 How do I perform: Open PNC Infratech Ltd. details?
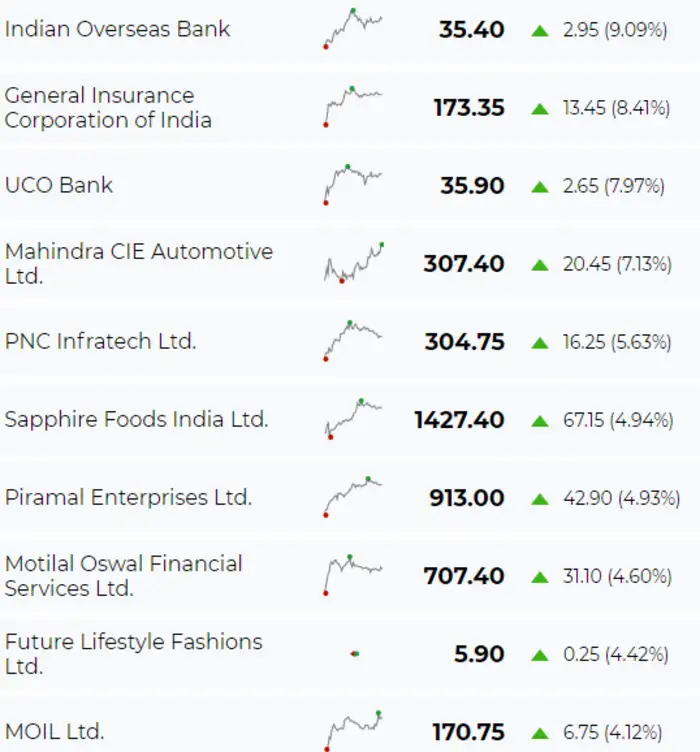point(100,341)
